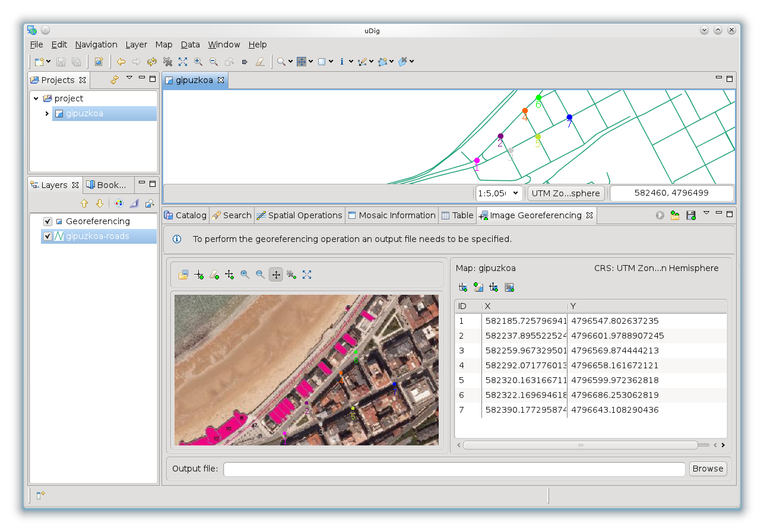Click inside the Output file field
This screenshot has width=764, height=532.
point(454,469)
